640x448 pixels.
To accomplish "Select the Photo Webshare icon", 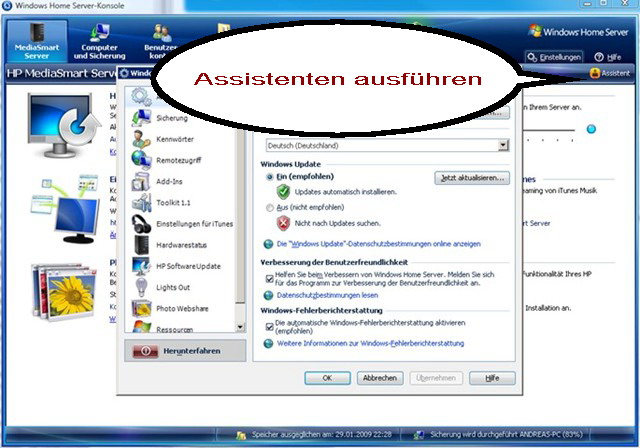I will 141,308.
